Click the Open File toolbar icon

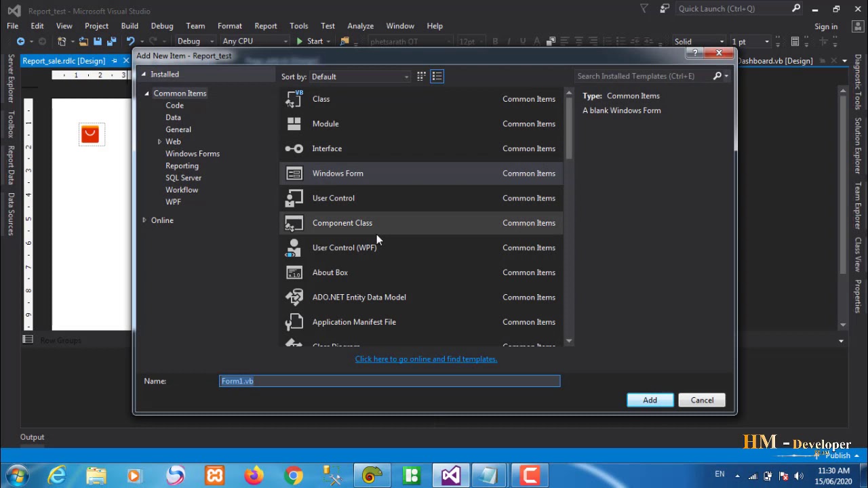[83, 41]
